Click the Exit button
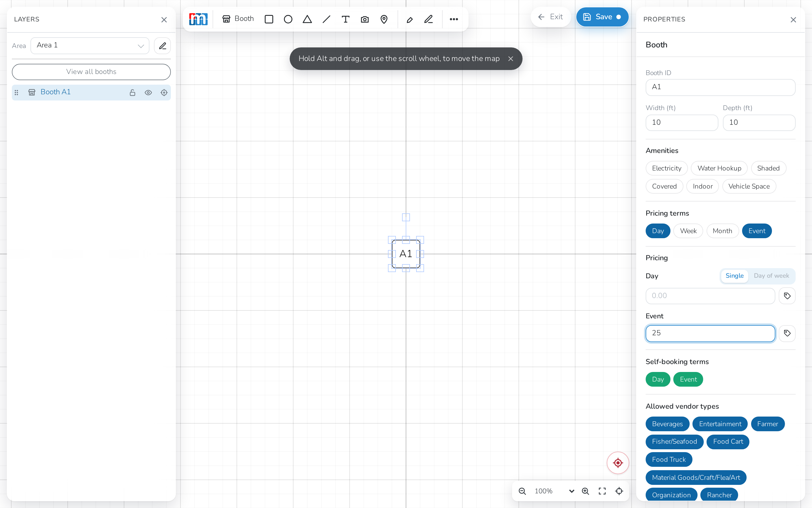 (550, 17)
